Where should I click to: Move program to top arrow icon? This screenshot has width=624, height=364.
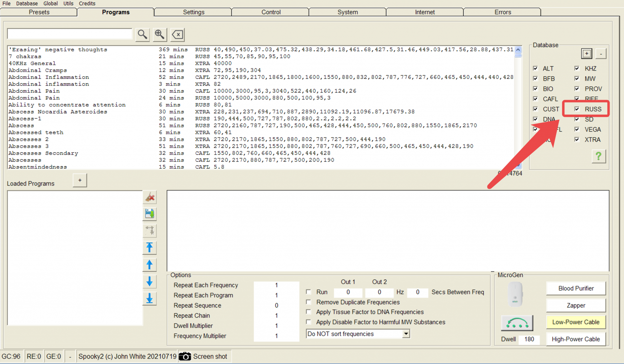[x=150, y=248]
